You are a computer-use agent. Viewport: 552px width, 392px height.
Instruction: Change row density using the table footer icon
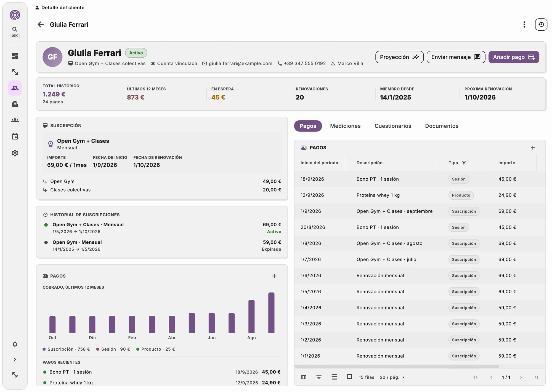coord(334,377)
